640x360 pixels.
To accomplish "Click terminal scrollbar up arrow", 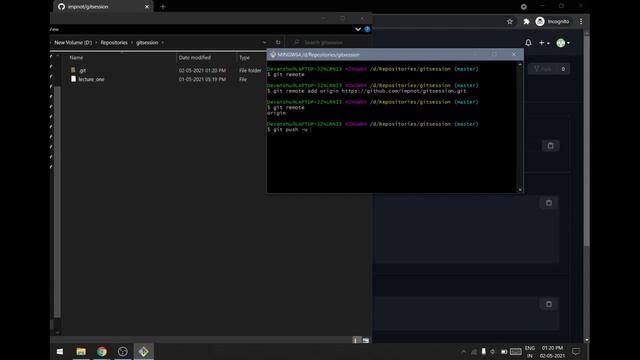I will 520,64.
